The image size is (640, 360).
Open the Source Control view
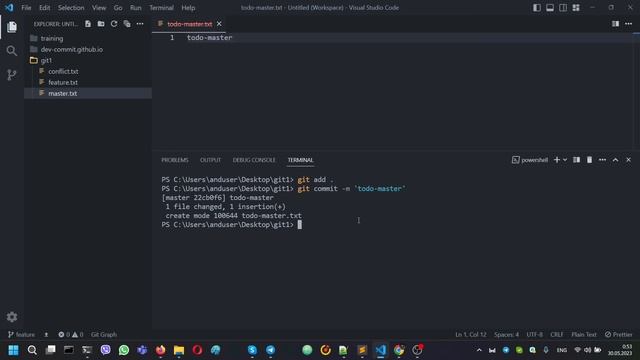click(x=12, y=75)
